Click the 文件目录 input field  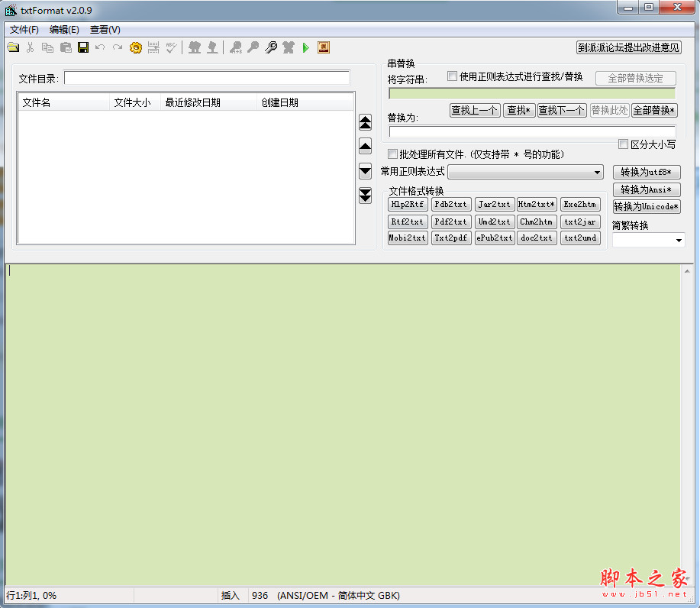[207, 78]
